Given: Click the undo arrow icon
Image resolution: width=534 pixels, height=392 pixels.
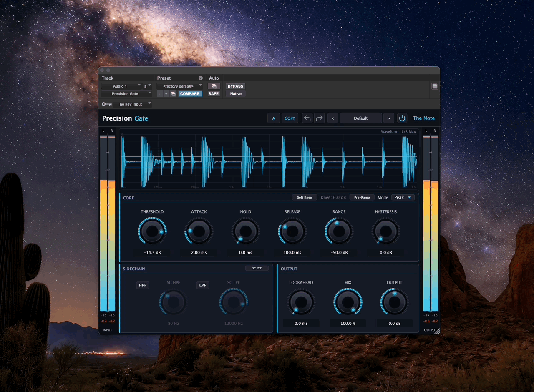Looking at the screenshot, I should [307, 118].
